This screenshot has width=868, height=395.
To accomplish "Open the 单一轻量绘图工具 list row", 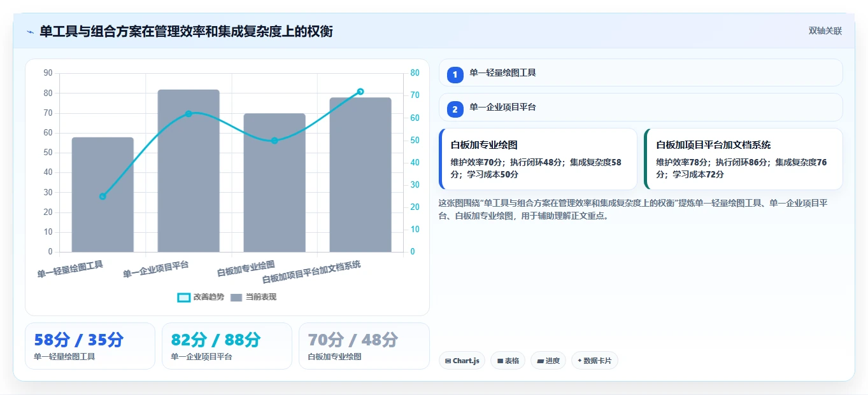I will 641,73.
